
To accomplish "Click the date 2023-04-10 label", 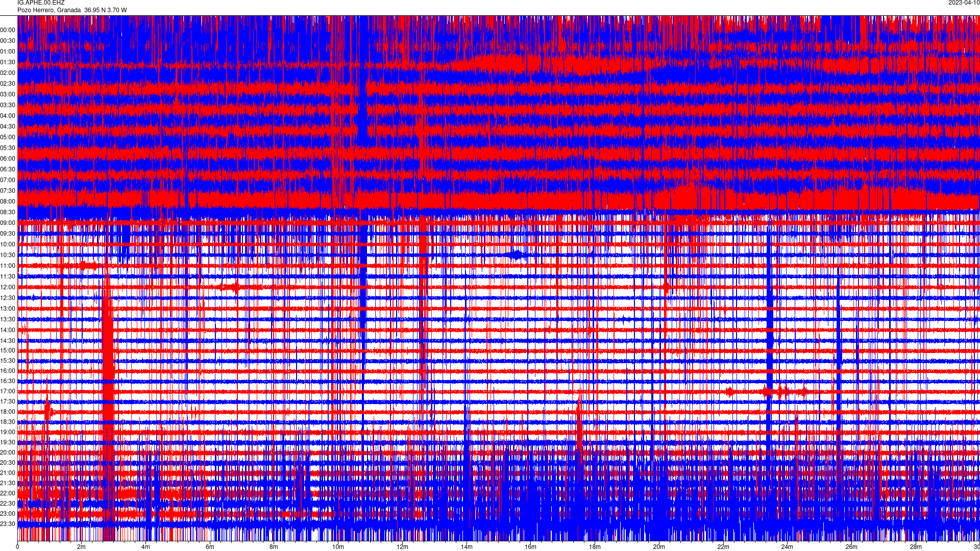I will (964, 3).
